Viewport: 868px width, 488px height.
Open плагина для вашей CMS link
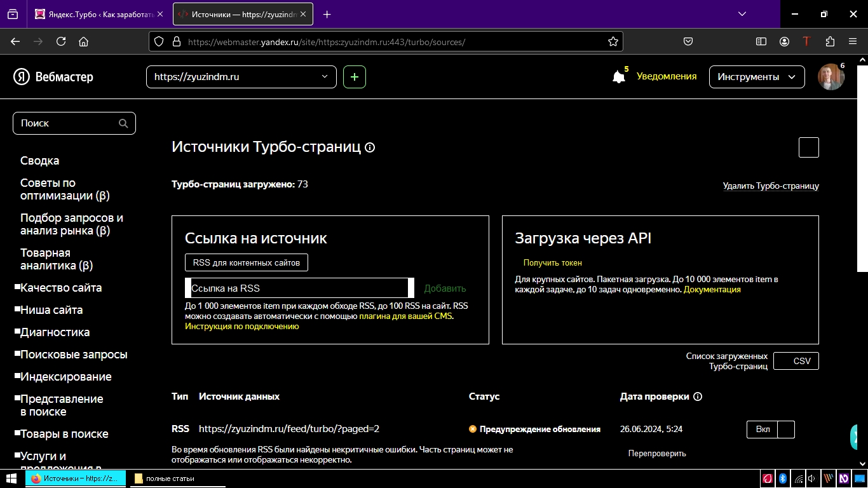click(x=406, y=316)
